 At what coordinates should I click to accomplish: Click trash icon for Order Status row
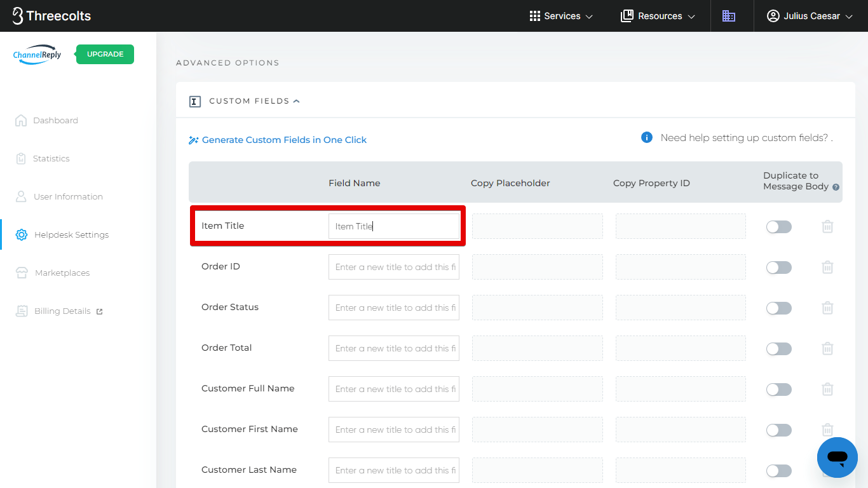tap(827, 308)
